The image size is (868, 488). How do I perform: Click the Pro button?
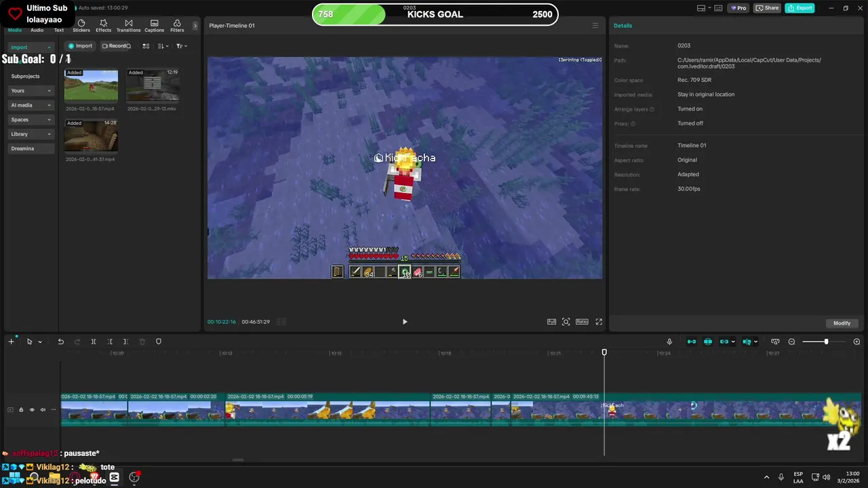(738, 8)
